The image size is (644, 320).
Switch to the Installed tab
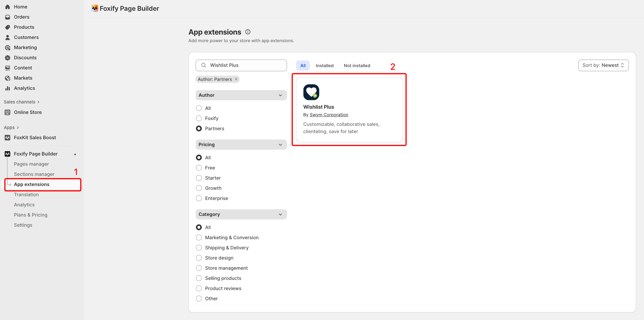click(x=324, y=66)
